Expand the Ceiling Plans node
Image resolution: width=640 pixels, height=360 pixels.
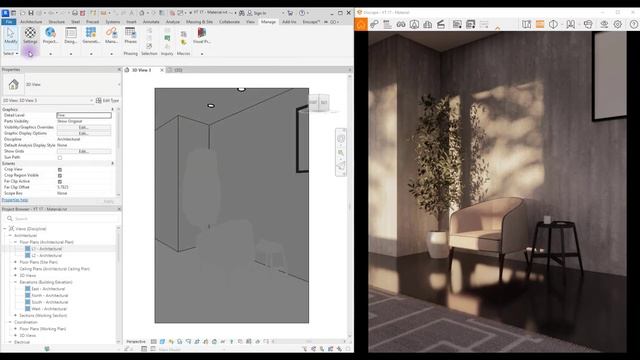tap(16, 269)
